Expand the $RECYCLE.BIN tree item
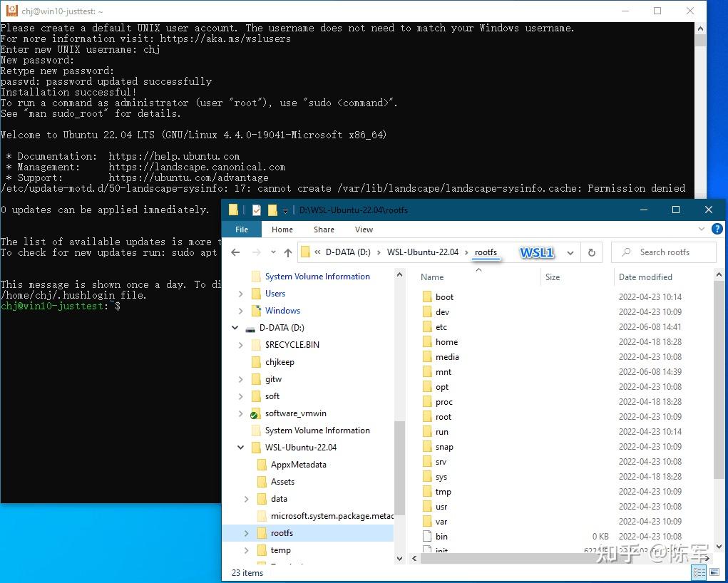Image resolution: width=728 pixels, height=583 pixels. [x=241, y=344]
